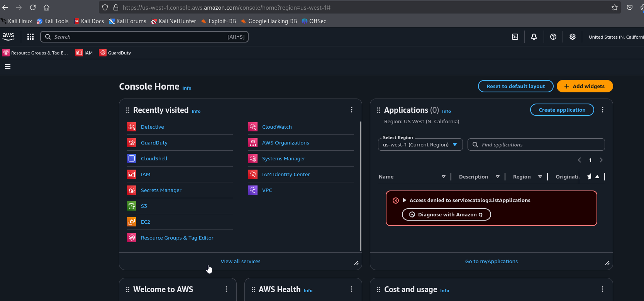
Task: Click Create application button
Action: point(562,110)
